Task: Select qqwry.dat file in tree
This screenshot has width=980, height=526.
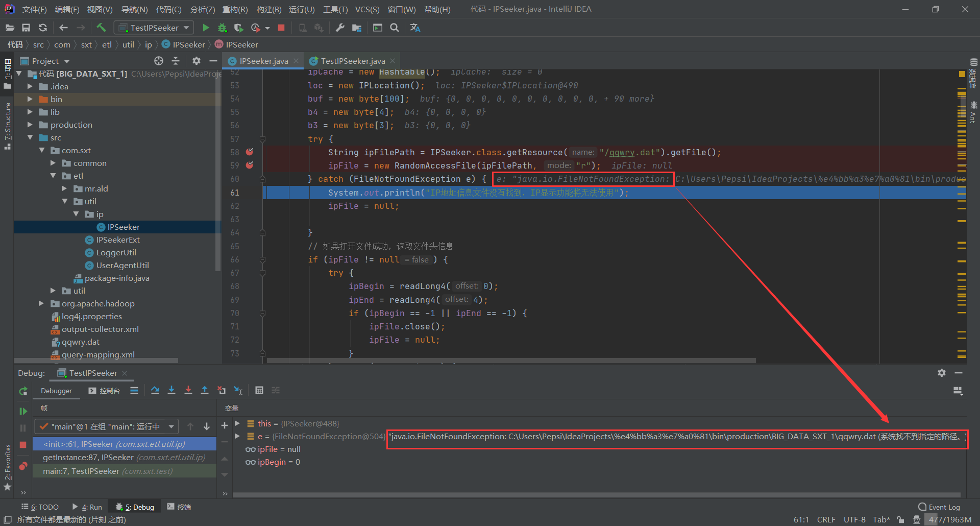Action: pyautogui.click(x=80, y=342)
